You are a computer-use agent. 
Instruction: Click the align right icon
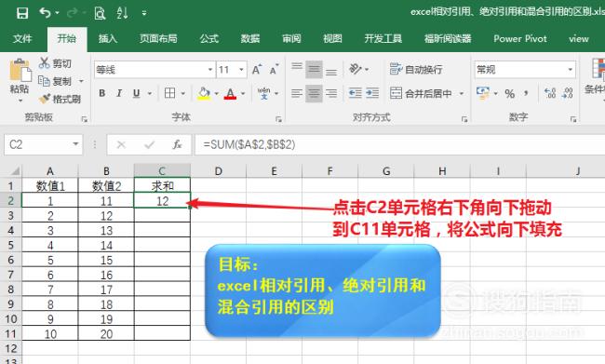point(331,93)
